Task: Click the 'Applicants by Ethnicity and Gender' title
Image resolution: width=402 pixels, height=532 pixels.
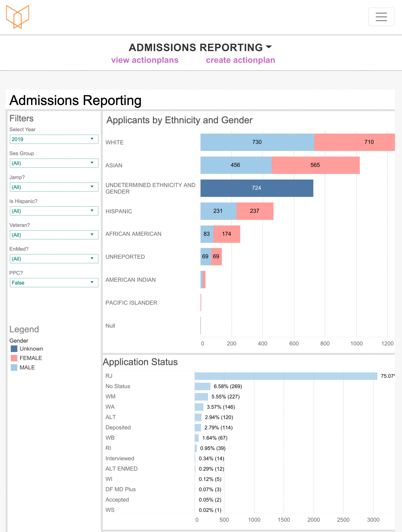Action: tap(179, 120)
